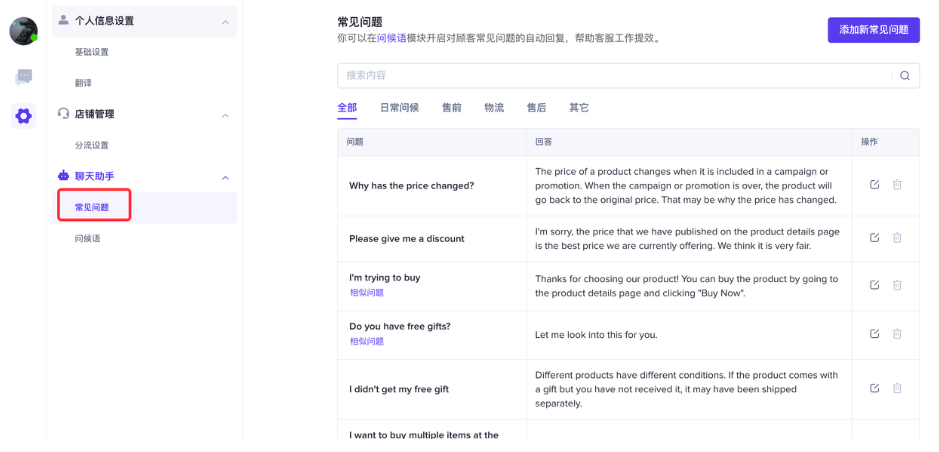The image size is (939, 452).
Task: Edit the "Why has the price changed?" entry
Action: coord(875,185)
